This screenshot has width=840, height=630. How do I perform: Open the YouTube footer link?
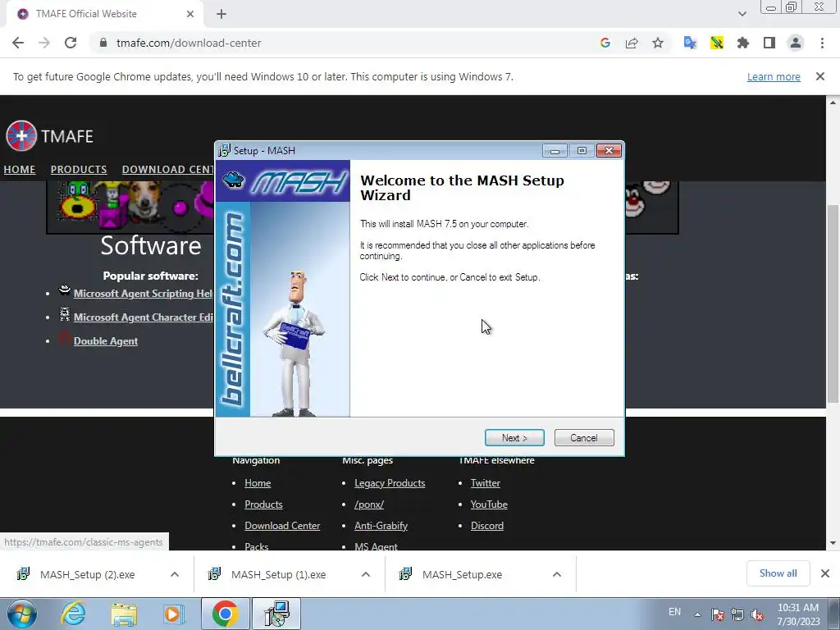[489, 504]
